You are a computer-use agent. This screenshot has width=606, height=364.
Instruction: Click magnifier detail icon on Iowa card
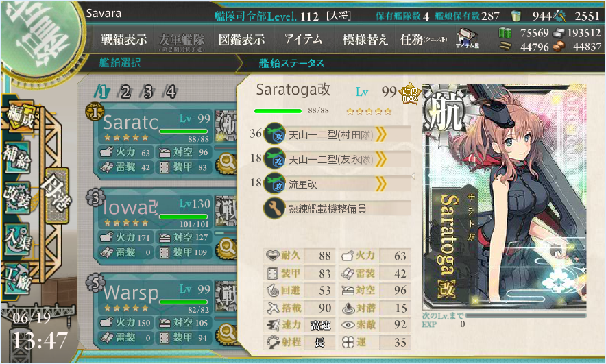pos(226,247)
